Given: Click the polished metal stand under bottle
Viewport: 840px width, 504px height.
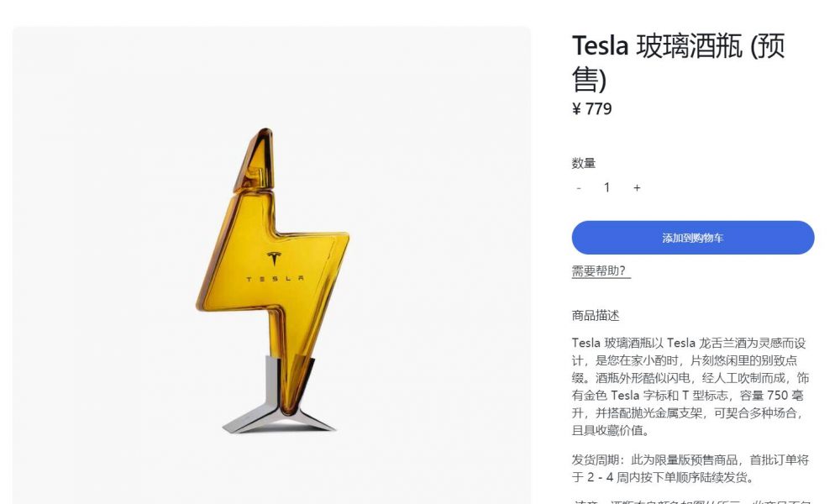Looking at the screenshot, I should tap(277, 395).
